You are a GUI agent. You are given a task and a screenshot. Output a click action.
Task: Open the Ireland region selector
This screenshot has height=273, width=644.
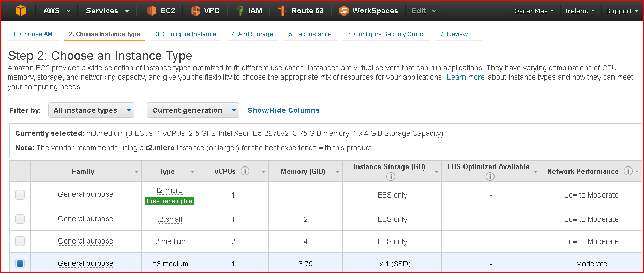[580, 11]
